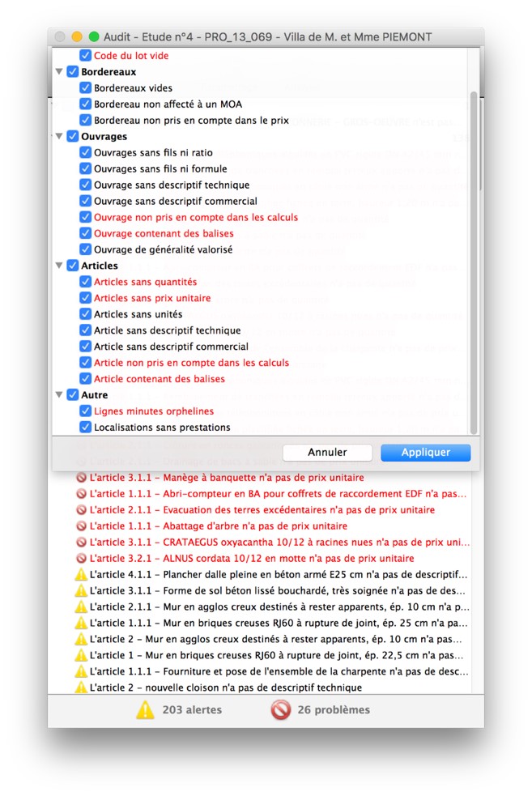The width and height of the screenshot is (532, 796).
Task: Click the error icon on the Abattage d'arbre row
Action: 81,526
